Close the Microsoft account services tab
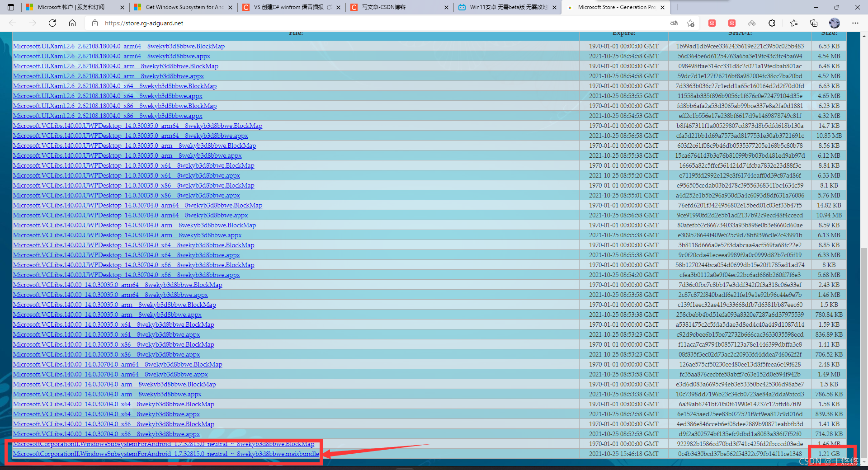The image size is (868, 470). pyautogui.click(x=122, y=7)
